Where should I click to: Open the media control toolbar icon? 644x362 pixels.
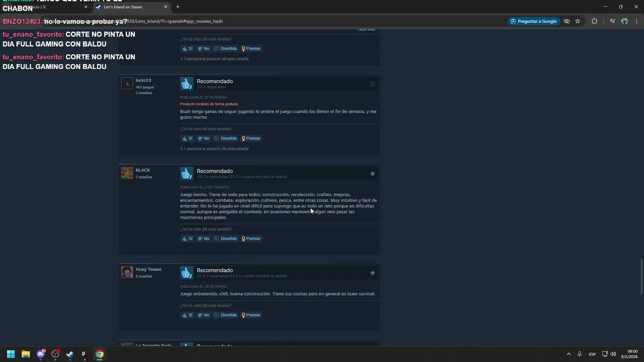(612, 21)
